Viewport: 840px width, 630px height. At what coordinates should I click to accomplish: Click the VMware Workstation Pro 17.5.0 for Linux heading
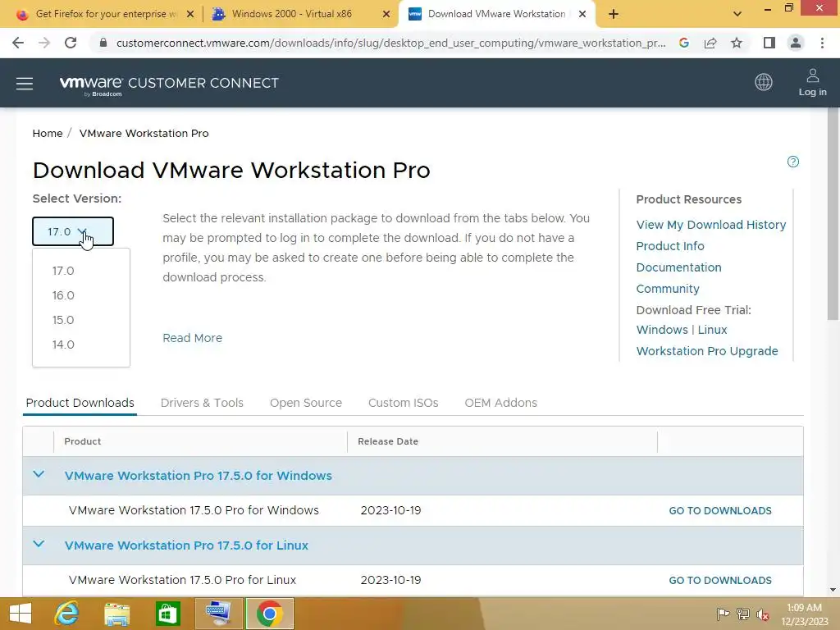pyautogui.click(x=186, y=546)
